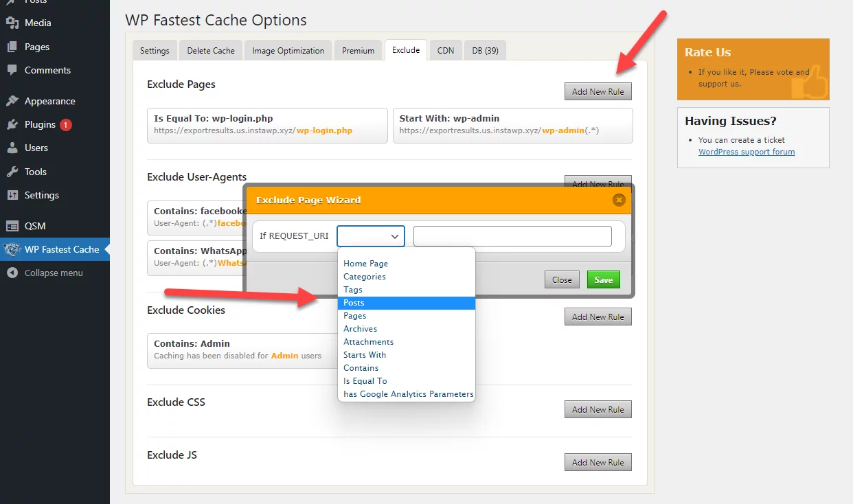853x504 pixels.
Task: Click Add New Rule for Exclude JS
Action: click(598, 462)
